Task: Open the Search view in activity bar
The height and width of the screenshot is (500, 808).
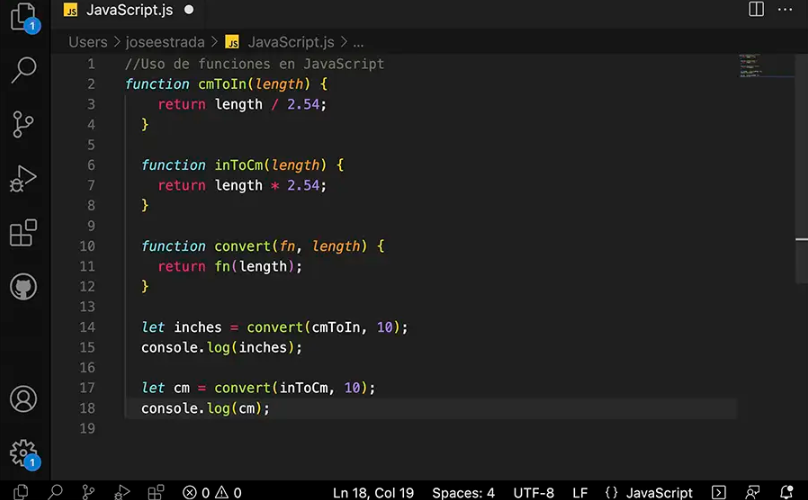Action: pos(24,70)
